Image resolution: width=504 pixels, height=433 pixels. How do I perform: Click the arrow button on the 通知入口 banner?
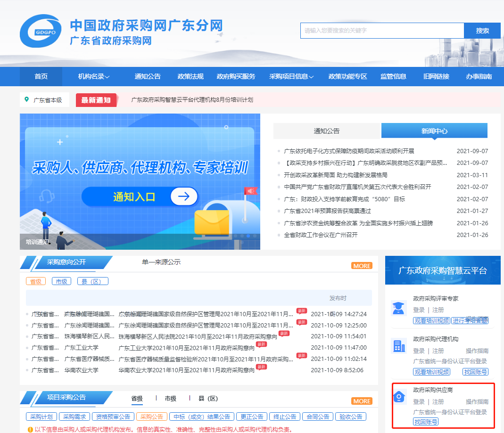point(184,196)
